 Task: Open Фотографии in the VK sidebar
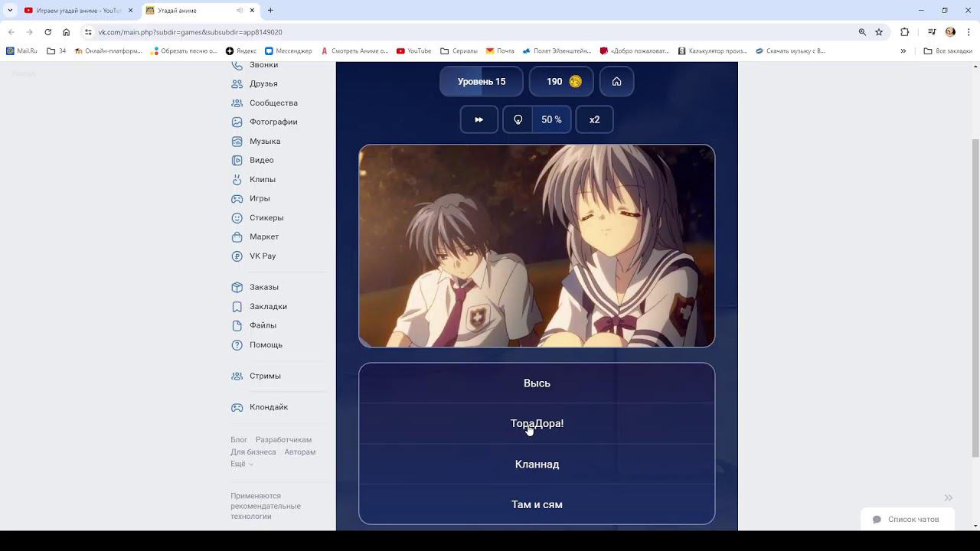click(273, 122)
